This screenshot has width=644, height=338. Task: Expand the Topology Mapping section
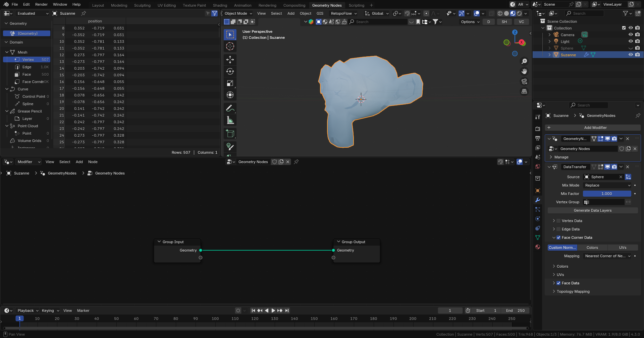coord(573,291)
